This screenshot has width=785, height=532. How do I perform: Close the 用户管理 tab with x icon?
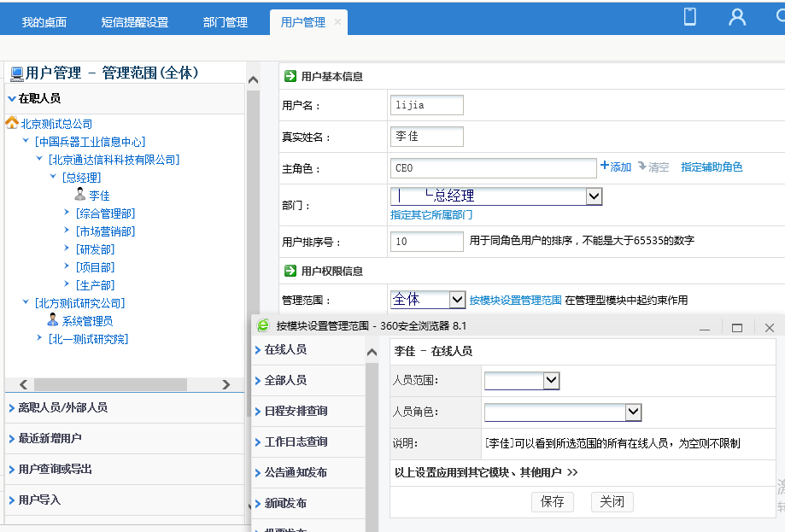(337, 22)
